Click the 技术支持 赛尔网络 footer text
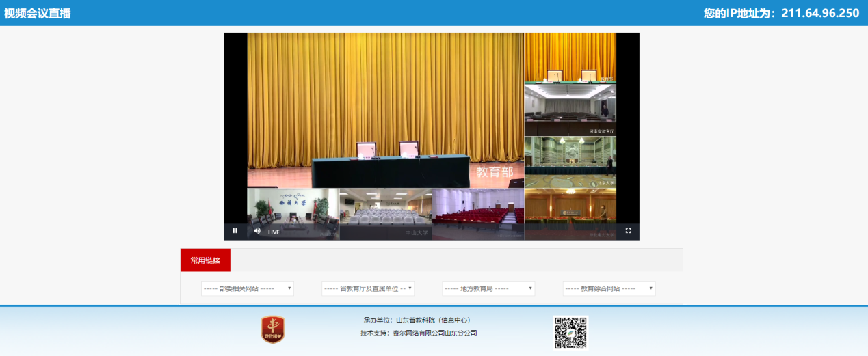 (418, 333)
